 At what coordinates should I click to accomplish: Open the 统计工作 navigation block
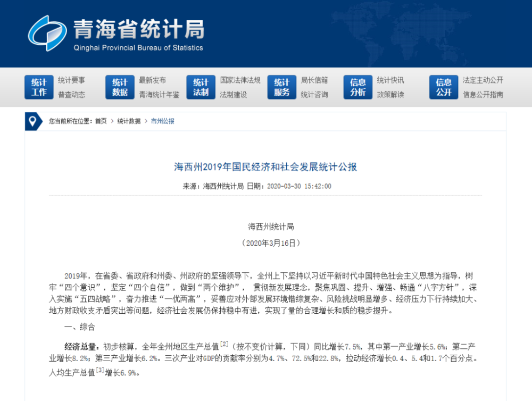coord(39,87)
